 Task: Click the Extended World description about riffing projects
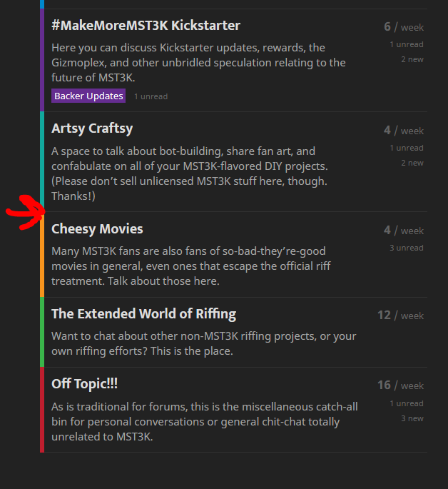click(204, 343)
